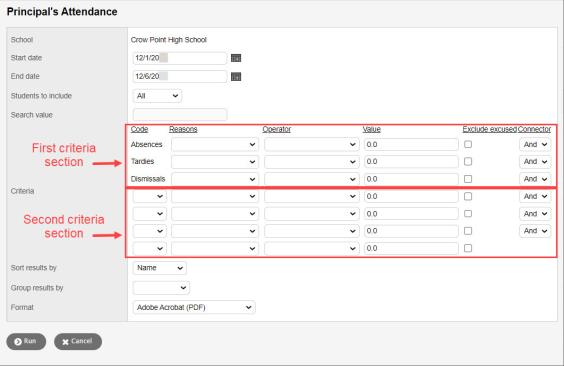
Task: Click the Dismissals Value input field
Action: [411, 179]
